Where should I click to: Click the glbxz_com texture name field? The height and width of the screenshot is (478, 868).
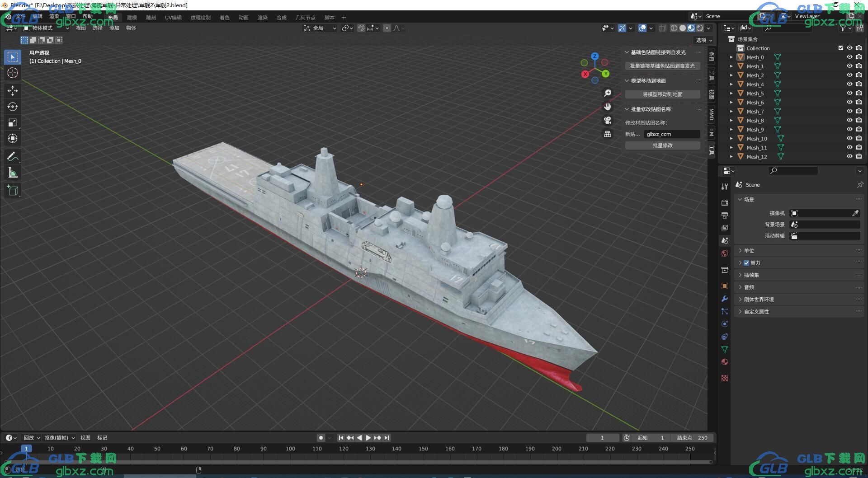(672, 134)
